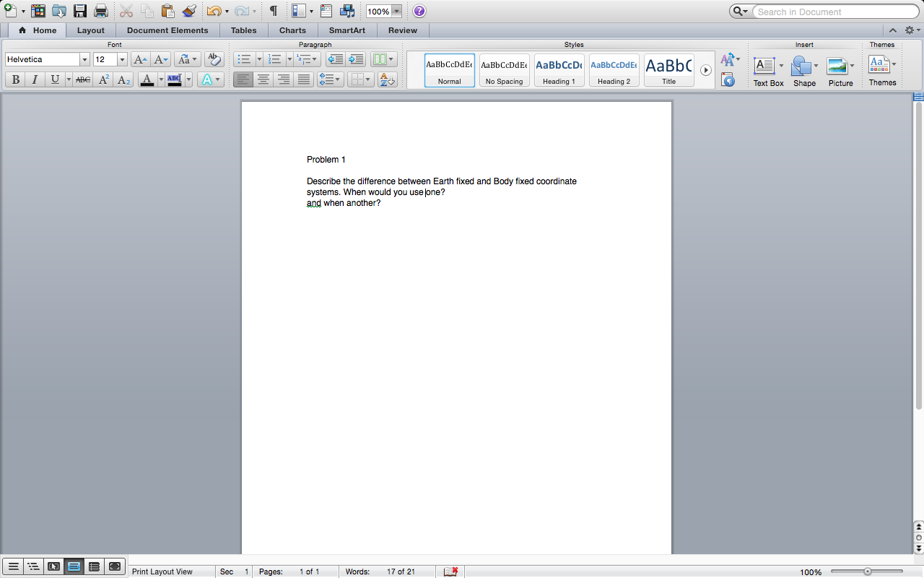Select the Format Painter paintbrush icon
This screenshot has height=578, width=924.
tap(189, 11)
